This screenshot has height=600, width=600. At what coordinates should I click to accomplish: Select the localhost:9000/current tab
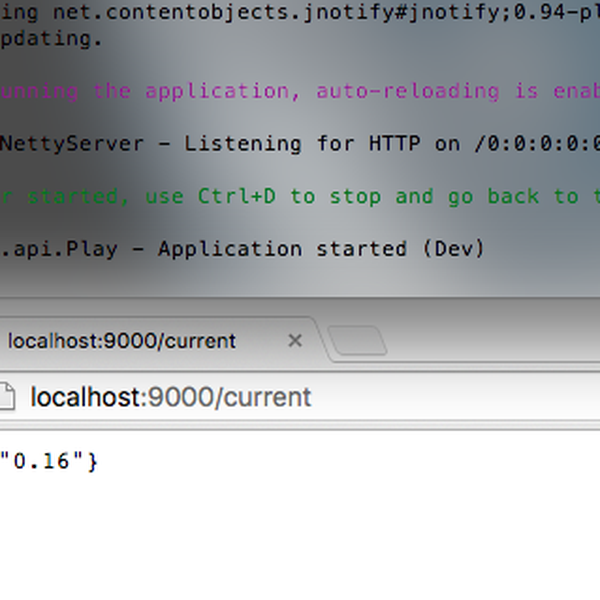tap(120, 341)
